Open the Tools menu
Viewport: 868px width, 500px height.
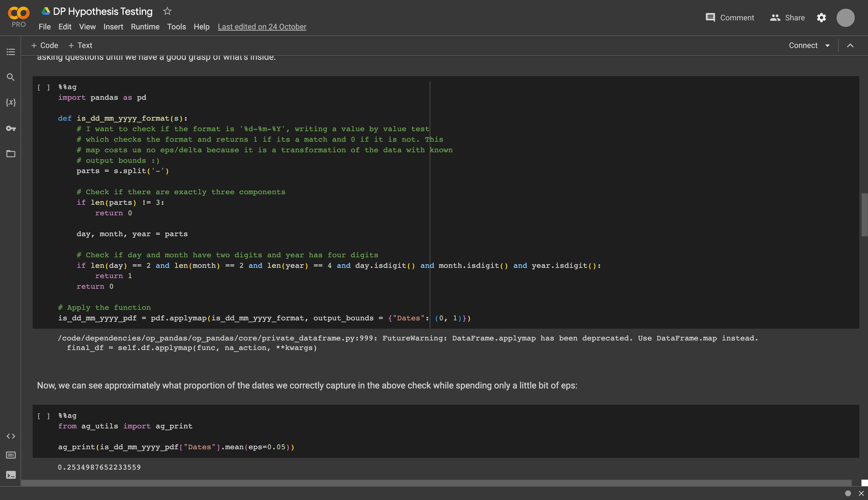click(176, 27)
